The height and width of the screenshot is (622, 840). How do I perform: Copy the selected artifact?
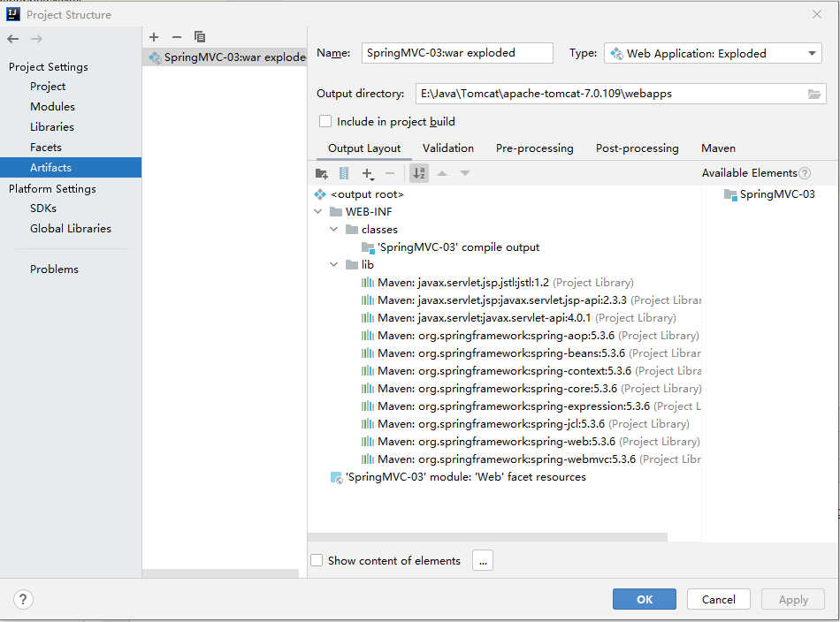[200, 37]
